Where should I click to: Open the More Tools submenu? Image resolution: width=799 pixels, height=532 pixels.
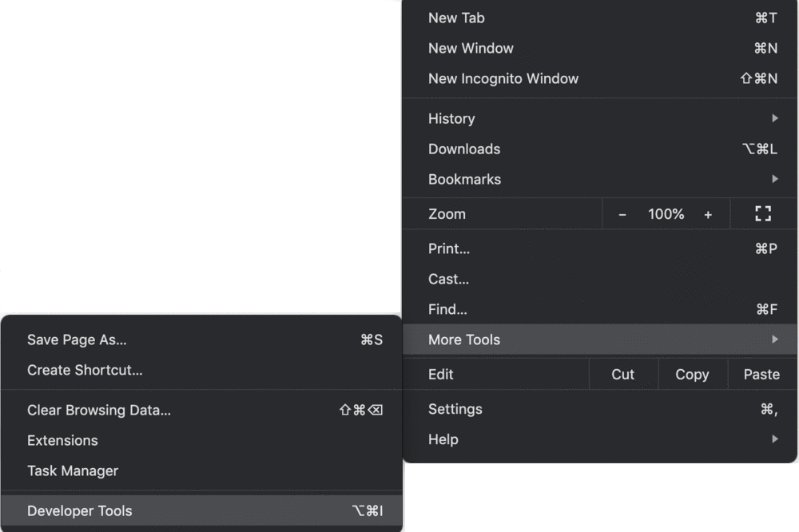600,339
